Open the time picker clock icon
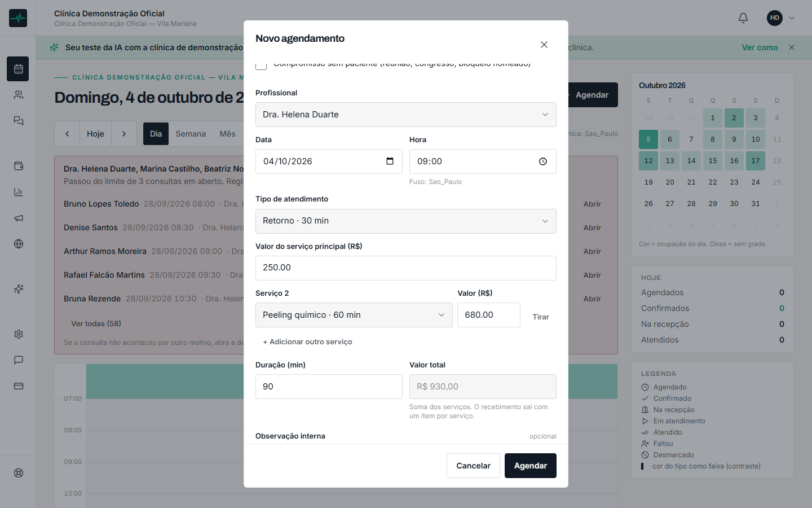Screen dimensions: 812x508 click(x=543, y=161)
